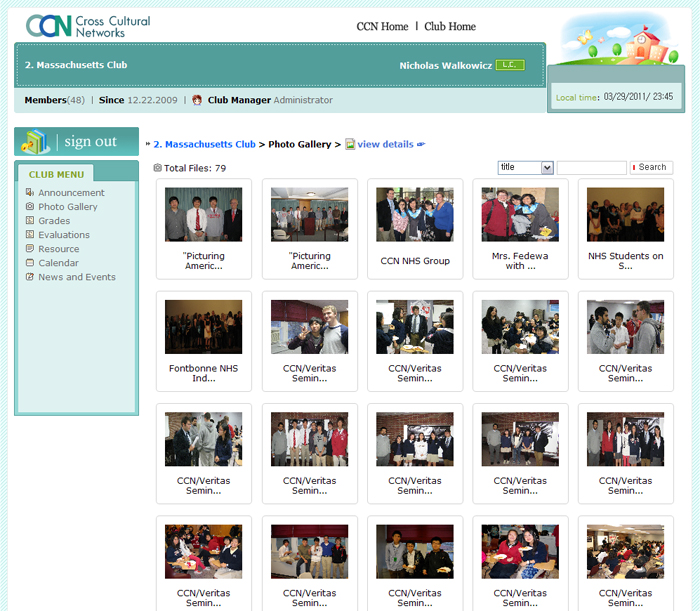Click the Announcement menu icon
The image size is (700, 611).
30,192
